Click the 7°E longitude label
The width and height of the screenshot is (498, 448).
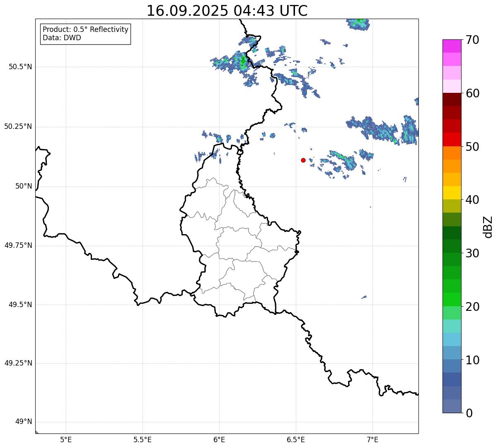coord(372,439)
